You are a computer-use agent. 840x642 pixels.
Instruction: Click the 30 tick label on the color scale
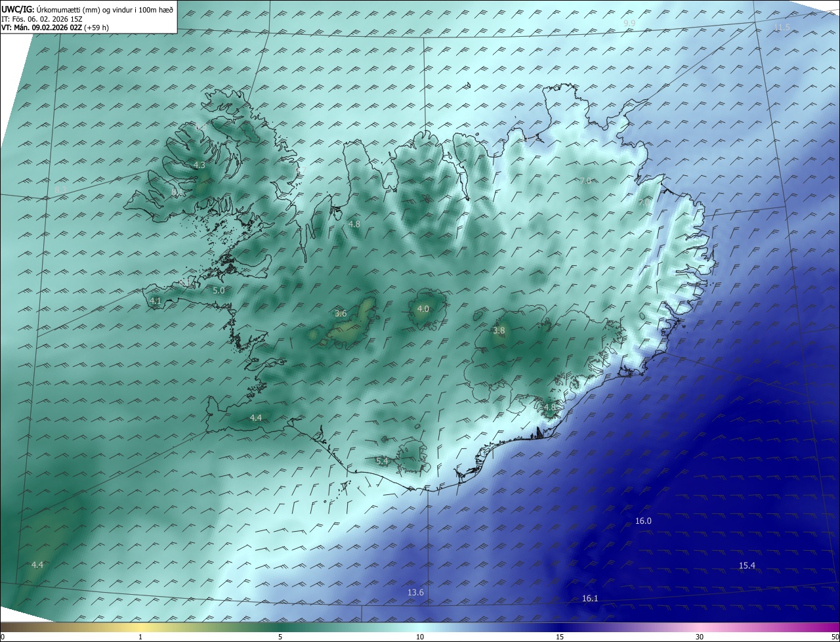pyautogui.click(x=700, y=637)
